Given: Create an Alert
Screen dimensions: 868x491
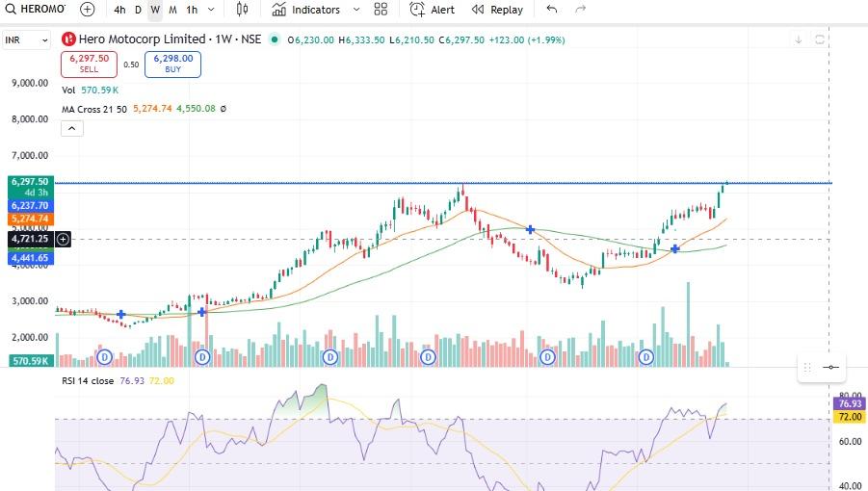Looking at the screenshot, I should (432, 10).
